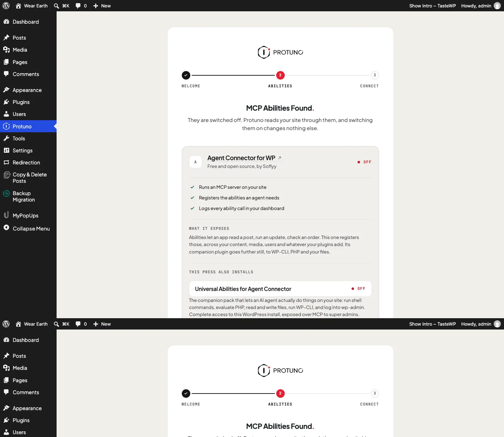
Task: Click the Protuno icon in the sidebar
Action: tap(6, 126)
